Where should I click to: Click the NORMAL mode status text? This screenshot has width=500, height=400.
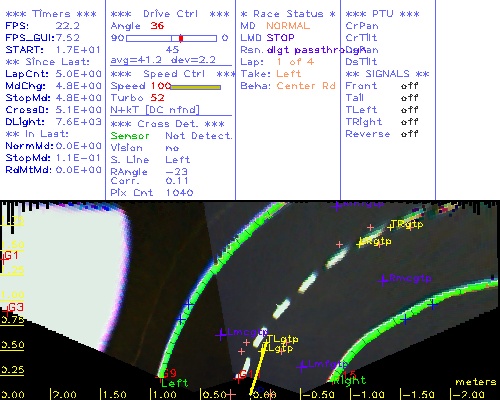[288, 26]
